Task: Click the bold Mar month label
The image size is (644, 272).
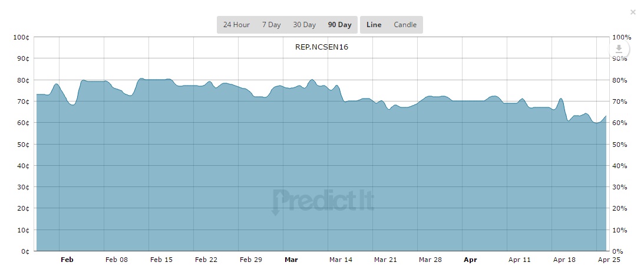Action: click(x=291, y=260)
